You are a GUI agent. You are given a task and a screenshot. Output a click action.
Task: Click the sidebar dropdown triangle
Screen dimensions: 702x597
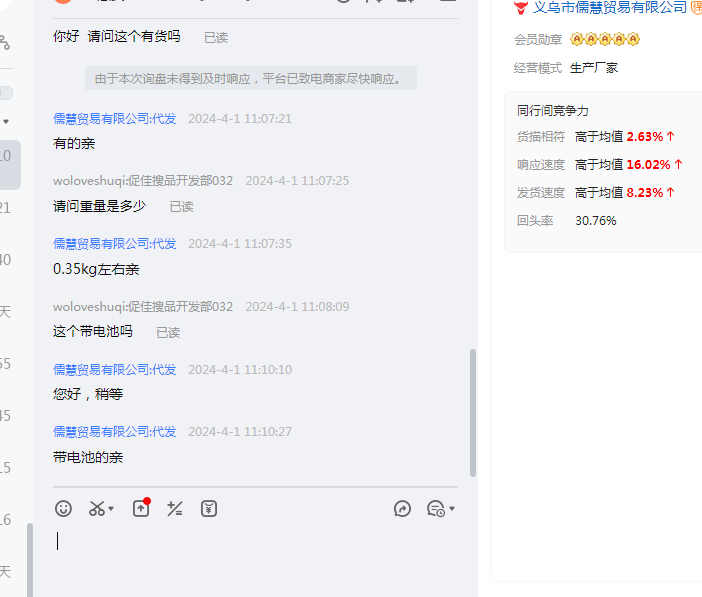6,121
